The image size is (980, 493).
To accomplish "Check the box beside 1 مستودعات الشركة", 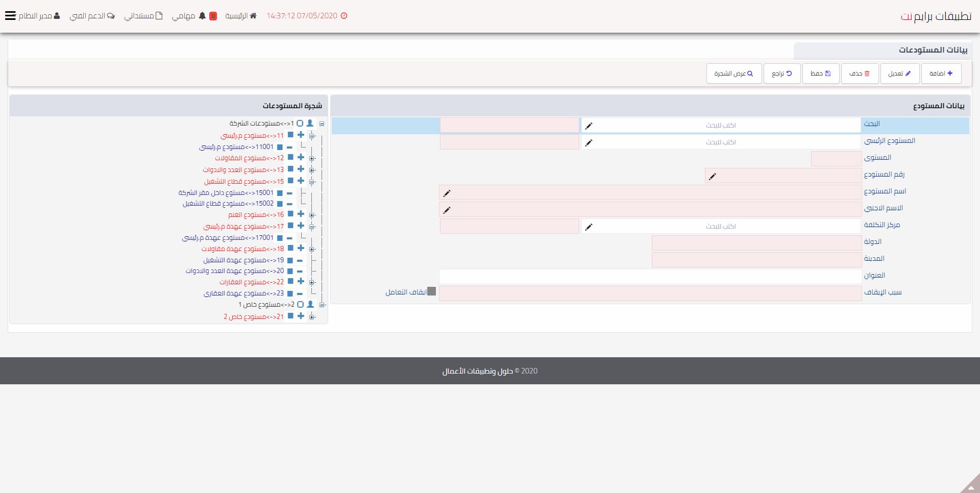I will [300, 124].
